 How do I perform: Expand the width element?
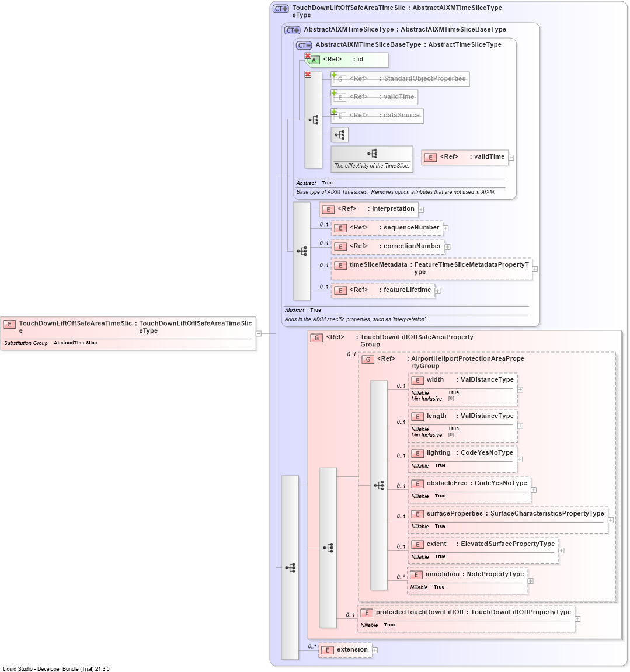pyautogui.click(x=520, y=389)
